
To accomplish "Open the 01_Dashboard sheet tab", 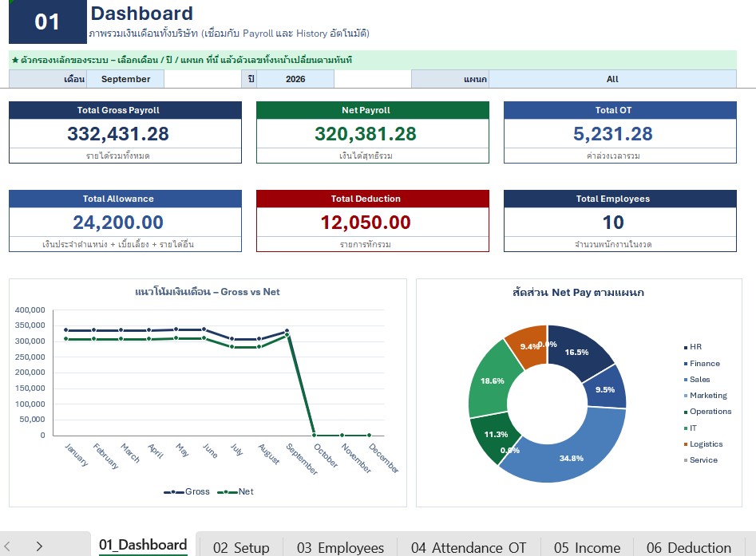I will [x=143, y=545].
